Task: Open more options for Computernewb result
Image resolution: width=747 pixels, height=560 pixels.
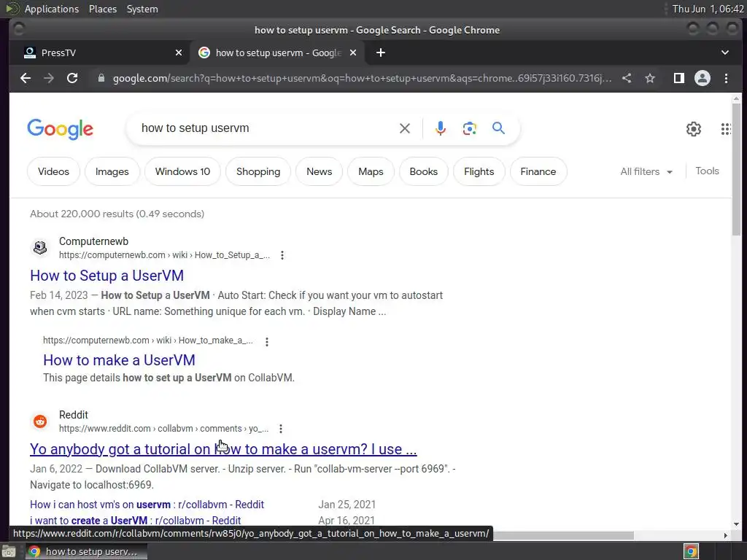Action: [x=282, y=255]
